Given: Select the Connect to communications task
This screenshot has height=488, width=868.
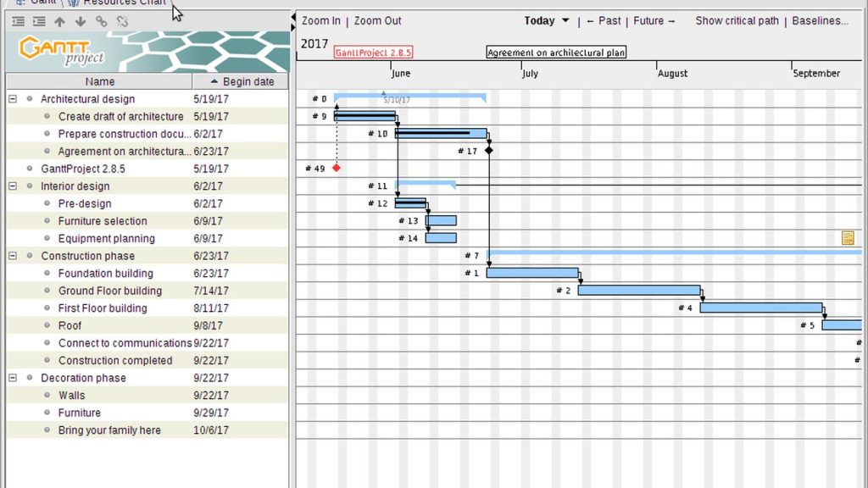Looking at the screenshot, I should [125, 343].
